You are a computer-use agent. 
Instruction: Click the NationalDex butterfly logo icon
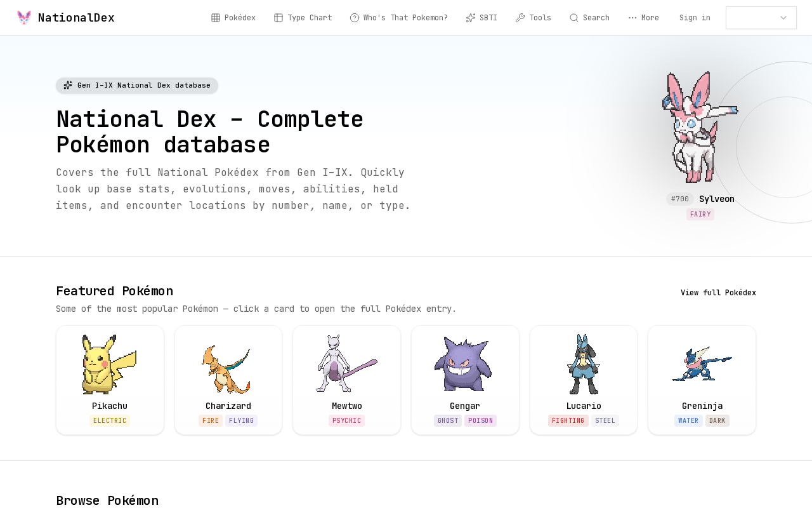coord(24,18)
